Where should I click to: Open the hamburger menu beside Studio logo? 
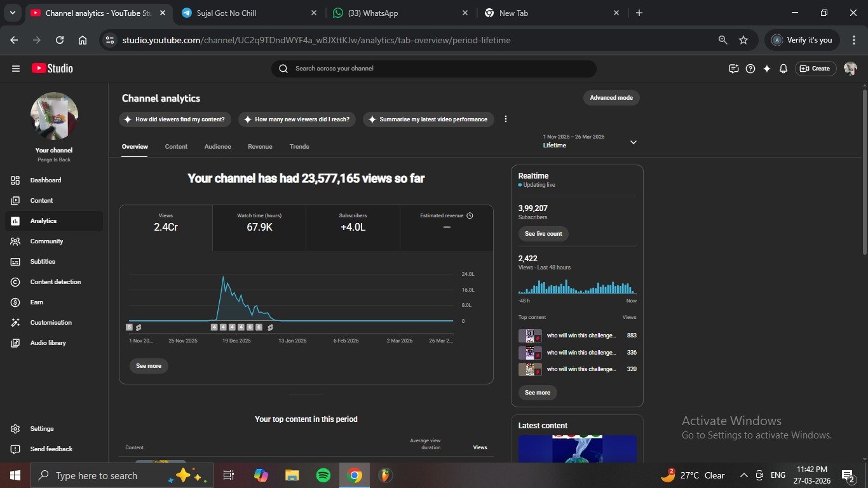[x=16, y=69]
